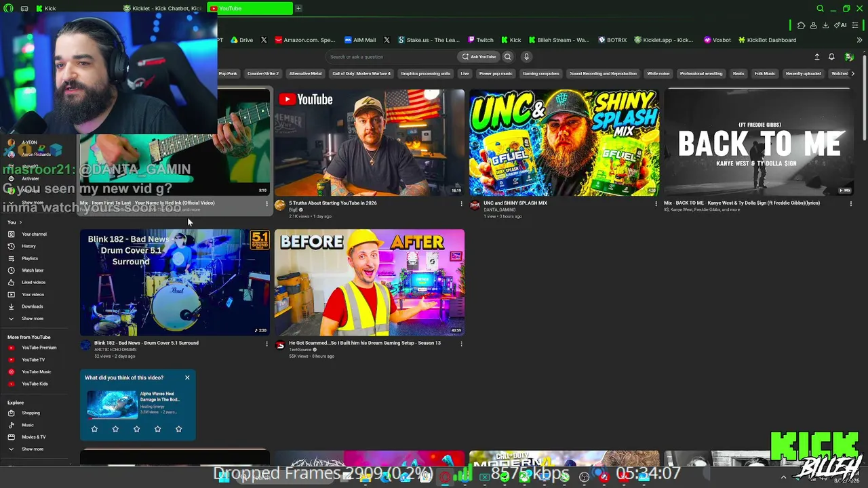Viewport: 868px width, 488px height.
Task: Click the Playlists icon in sidebar
Action: coord(11,258)
